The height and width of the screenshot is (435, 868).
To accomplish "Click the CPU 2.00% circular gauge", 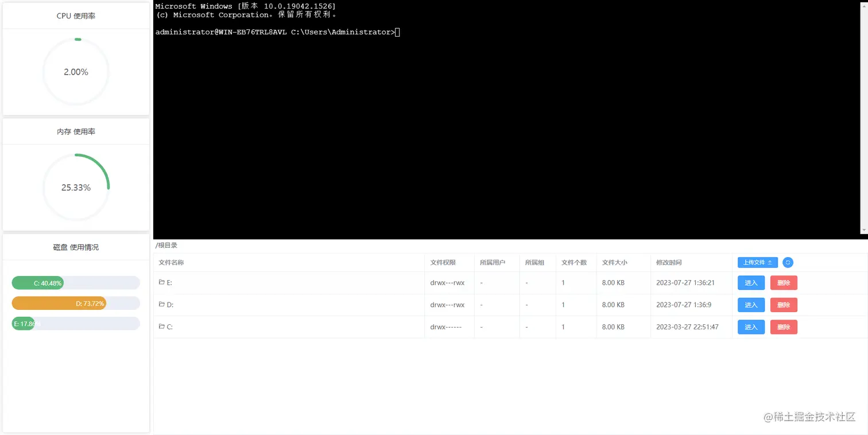I will pyautogui.click(x=76, y=72).
